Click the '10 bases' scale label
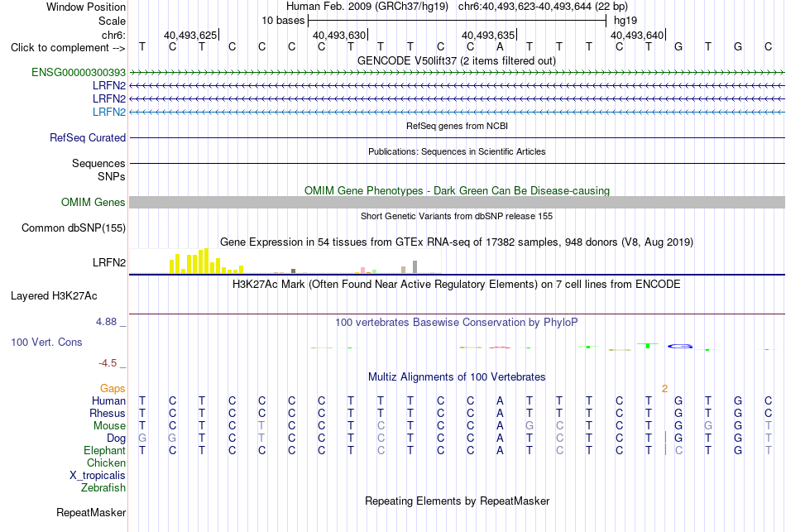Image resolution: width=786 pixels, height=532 pixels. [283, 21]
